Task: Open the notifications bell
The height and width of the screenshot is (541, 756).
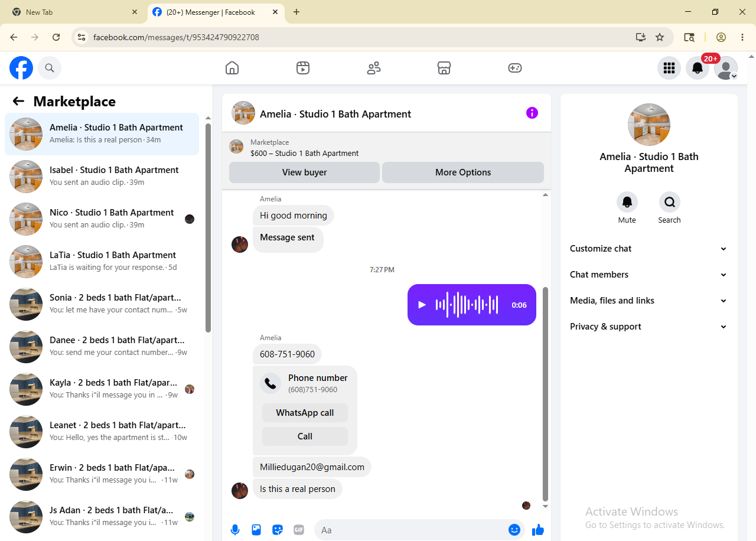Action: 698,68
